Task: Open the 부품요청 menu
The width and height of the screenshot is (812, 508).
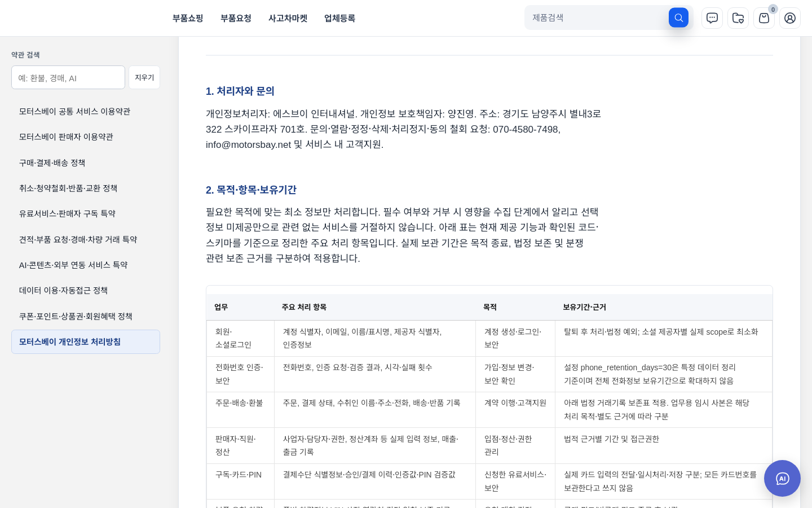Action: tap(236, 18)
